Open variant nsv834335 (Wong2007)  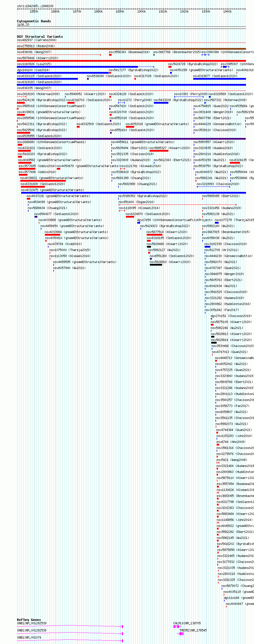pyautogui.click(x=34, y=88)
